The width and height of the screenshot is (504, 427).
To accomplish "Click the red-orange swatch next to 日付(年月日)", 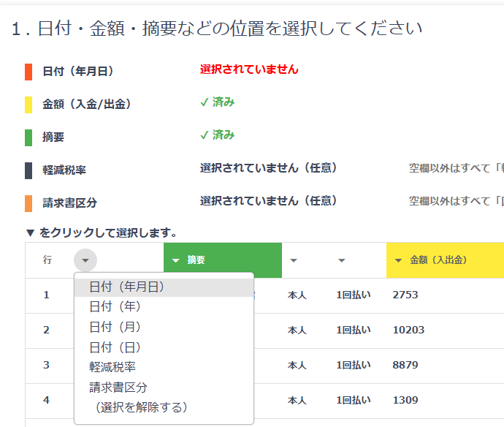I will pos(28,72).
